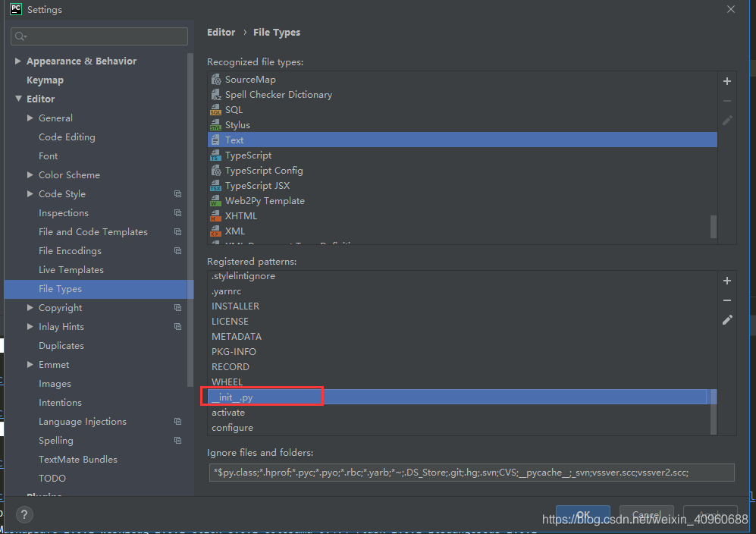Click the copy icon beside Copyright

[x=178, y=308]
